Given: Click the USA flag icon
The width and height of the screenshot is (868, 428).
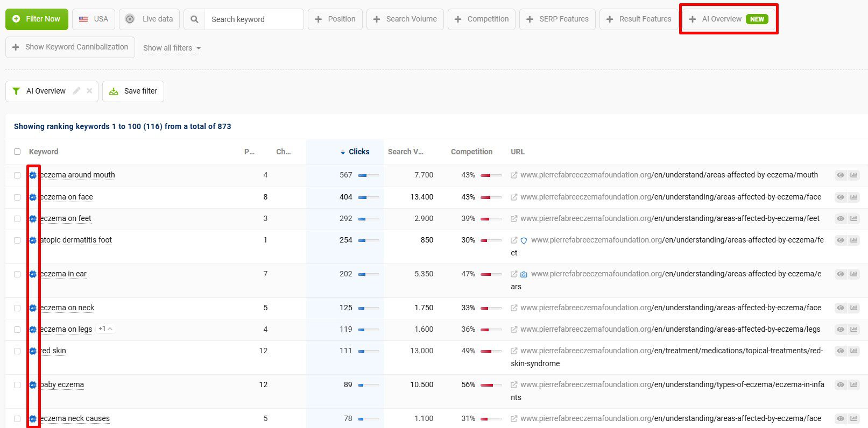Looking at the screenshot, I should point(83,19).
